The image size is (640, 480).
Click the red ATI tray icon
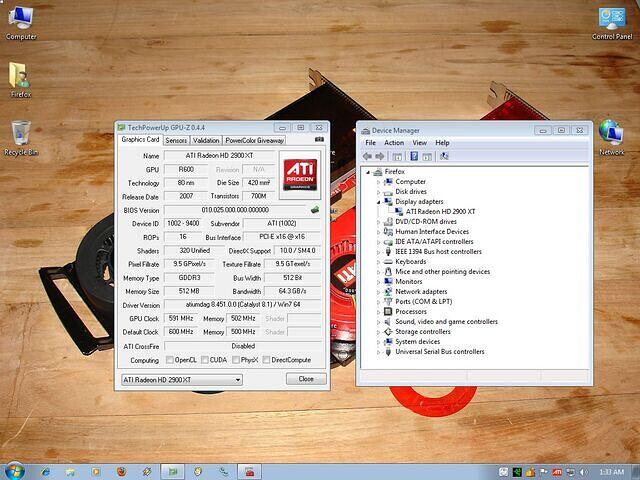click(557, 472)
